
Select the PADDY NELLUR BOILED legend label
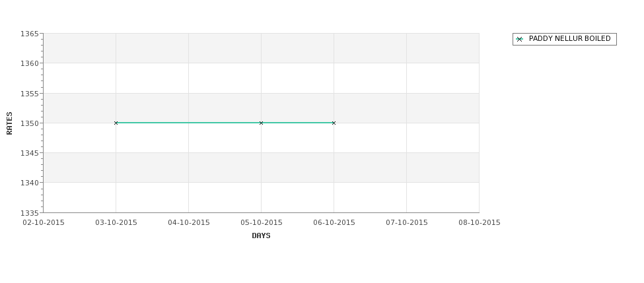(569, 39)
